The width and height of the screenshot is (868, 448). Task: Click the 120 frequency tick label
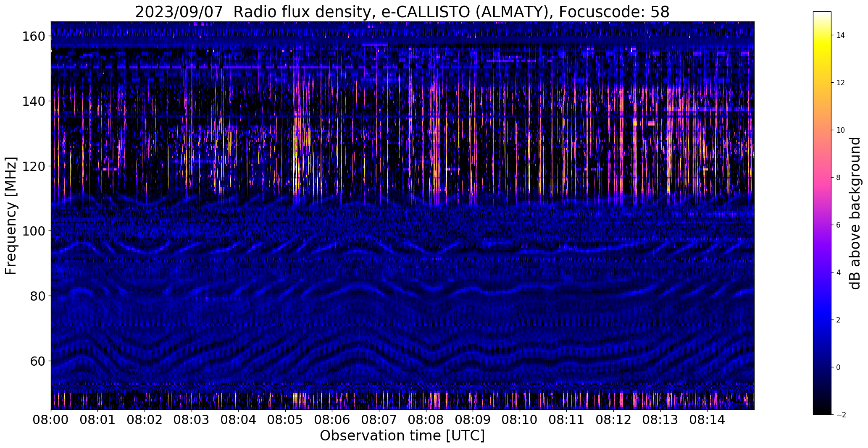coord(33,166)
